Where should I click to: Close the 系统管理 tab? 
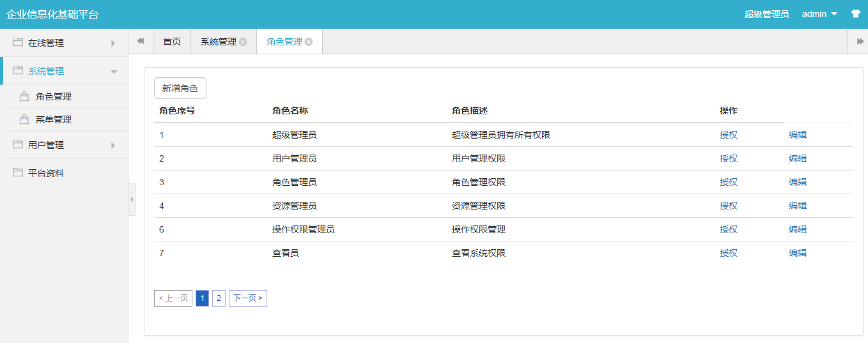(243, 42)
